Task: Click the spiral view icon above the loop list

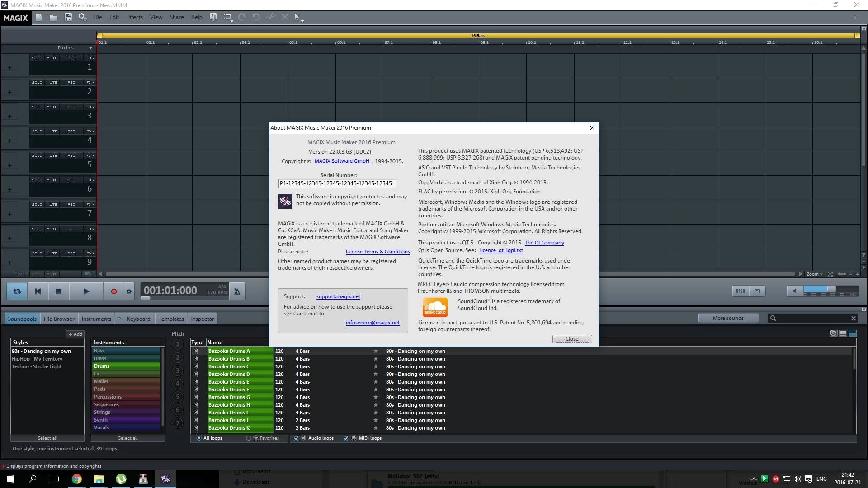Action: (833, 333)
